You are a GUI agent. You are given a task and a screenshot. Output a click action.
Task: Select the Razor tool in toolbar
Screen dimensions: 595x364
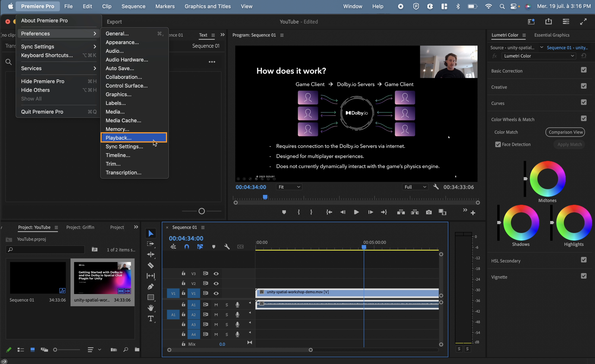(151, 265)
